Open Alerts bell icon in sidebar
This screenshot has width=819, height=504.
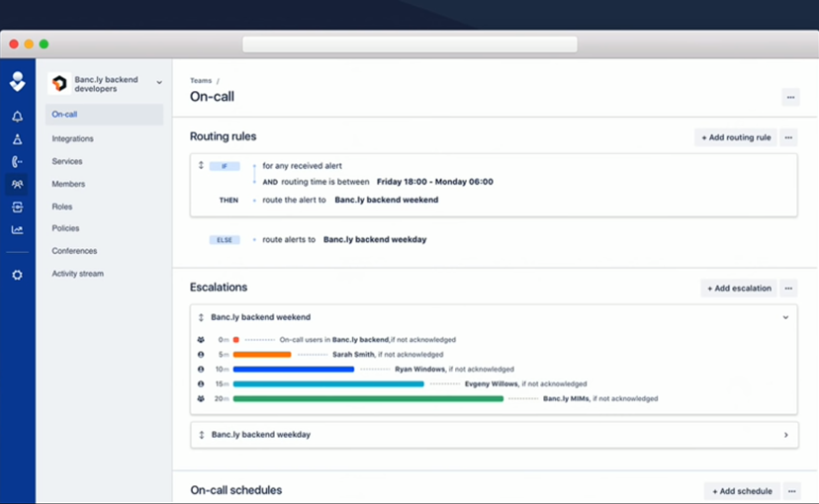point(17,117)
